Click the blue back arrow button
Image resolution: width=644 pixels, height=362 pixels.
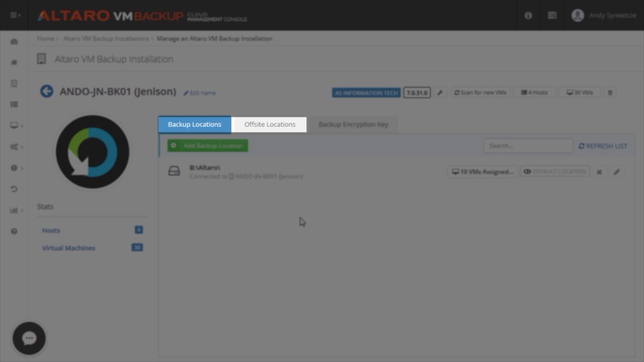coord(47,91)
